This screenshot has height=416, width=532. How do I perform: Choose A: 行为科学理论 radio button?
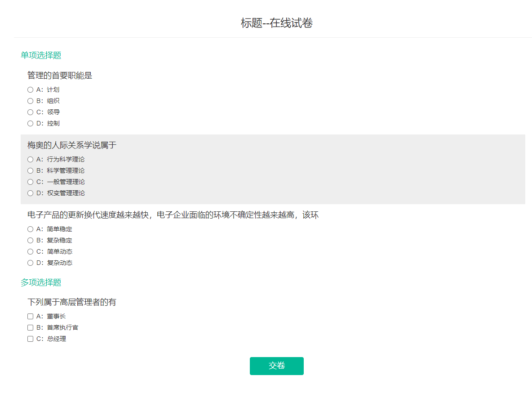30,159
